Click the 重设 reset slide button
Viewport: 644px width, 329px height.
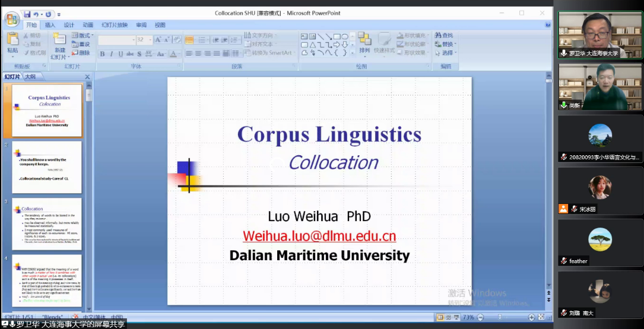tap(81, 44)
